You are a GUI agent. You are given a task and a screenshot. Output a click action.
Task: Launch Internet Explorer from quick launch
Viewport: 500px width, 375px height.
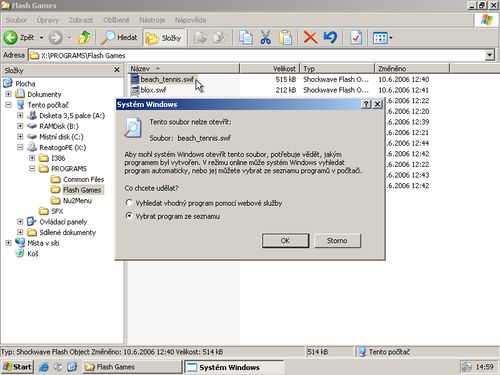(44, 367)
